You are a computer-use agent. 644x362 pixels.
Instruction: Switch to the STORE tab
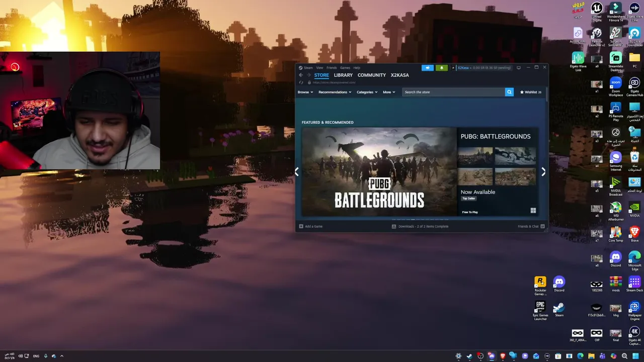[x=321, y=75]
